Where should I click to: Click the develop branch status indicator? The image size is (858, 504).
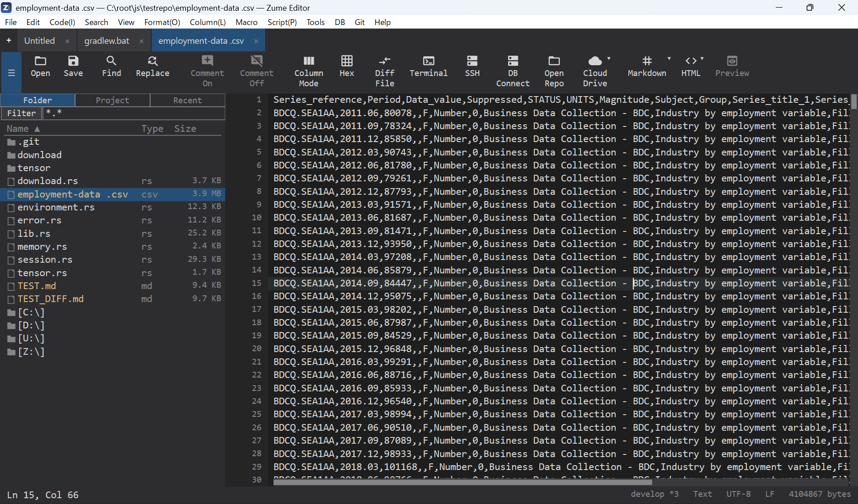click(654, 494)
